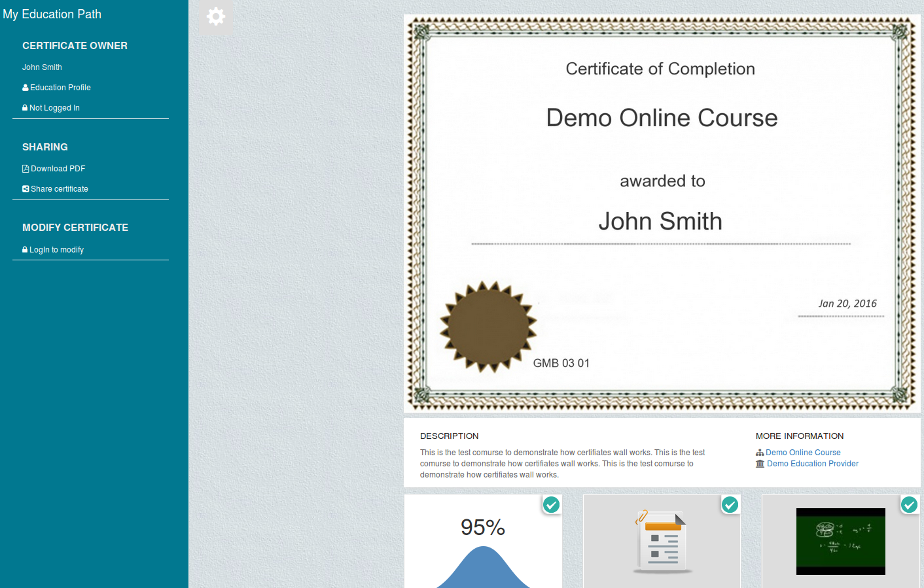Click the checkmark badge on the document card
The width and height of the screenshot is (924, 588).
pos(730,504)
